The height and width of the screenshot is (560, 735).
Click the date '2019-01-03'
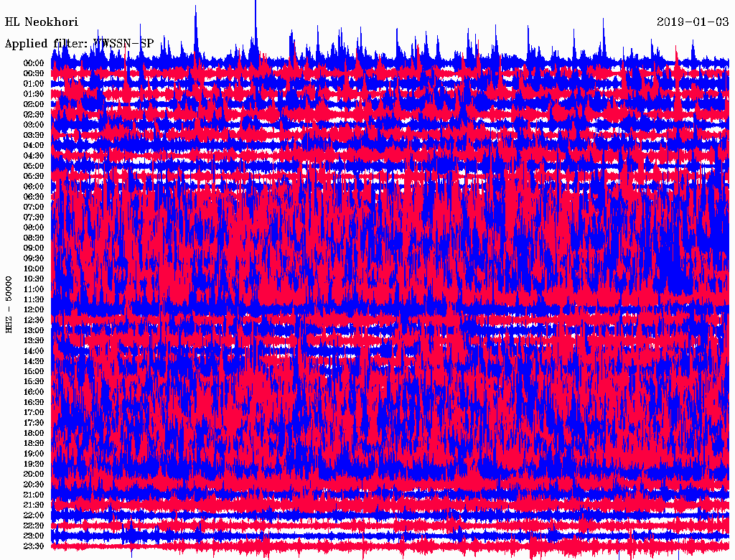[693, 22]
